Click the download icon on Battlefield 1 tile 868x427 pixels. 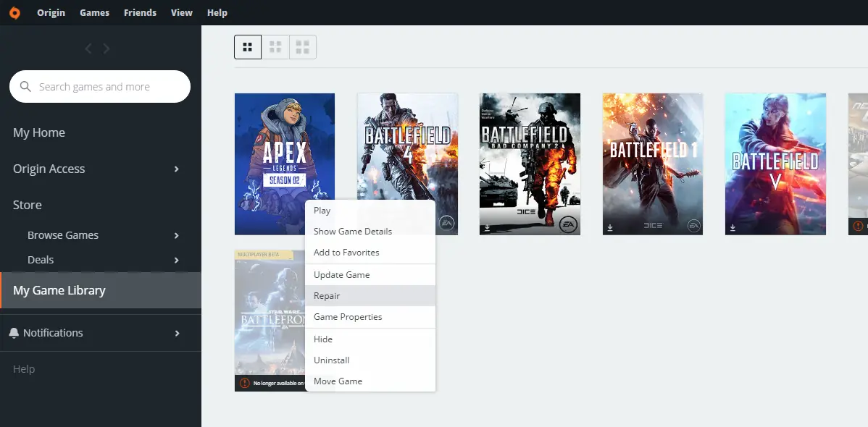pos(609,227)
